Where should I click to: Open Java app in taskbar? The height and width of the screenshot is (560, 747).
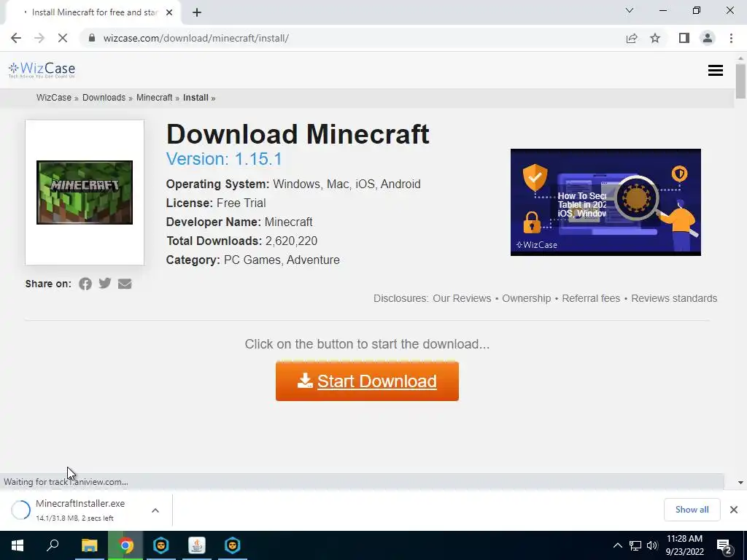[x=197, y=545]
